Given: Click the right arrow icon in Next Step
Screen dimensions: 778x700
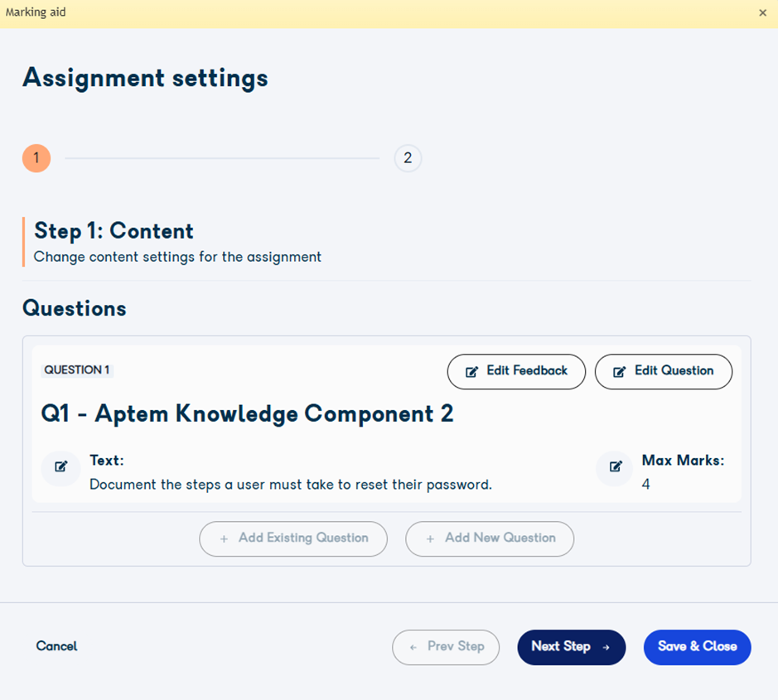Looking at the screenshot, I should click(606, 648).
